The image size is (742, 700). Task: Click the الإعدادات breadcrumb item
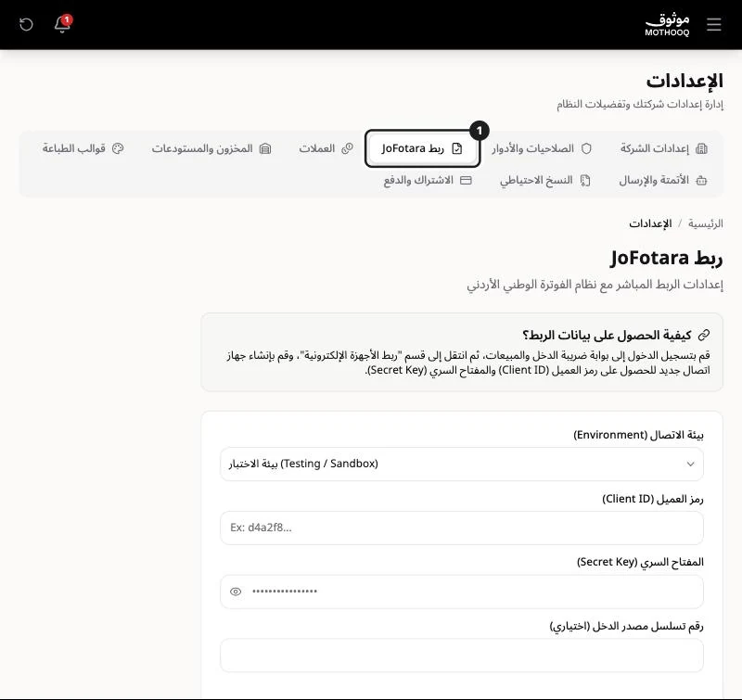(650, 223)
